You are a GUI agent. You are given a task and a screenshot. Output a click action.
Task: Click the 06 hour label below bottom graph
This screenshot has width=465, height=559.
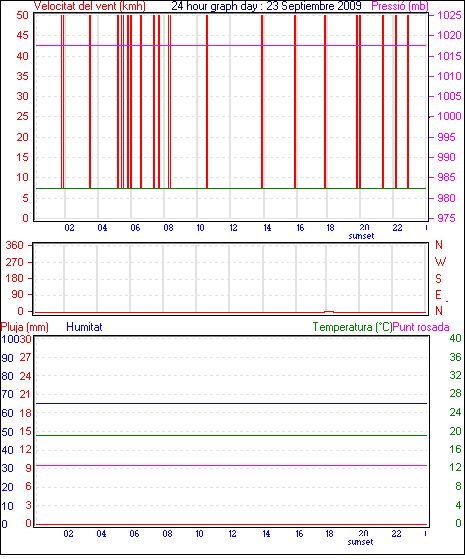[134, 533]
